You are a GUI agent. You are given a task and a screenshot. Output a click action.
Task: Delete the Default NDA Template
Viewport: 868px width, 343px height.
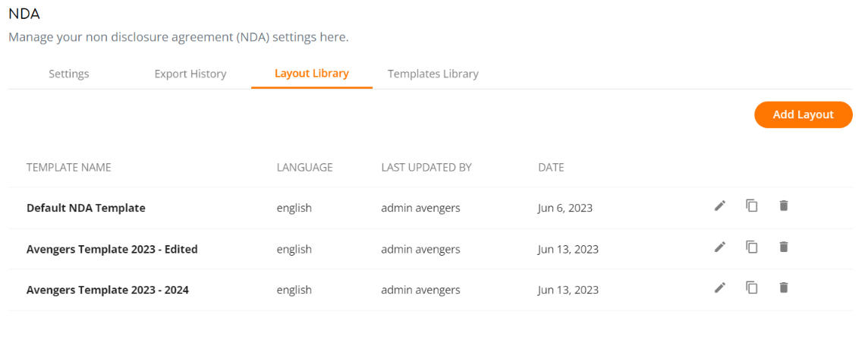pyautogui.click(x=783, y=206)
